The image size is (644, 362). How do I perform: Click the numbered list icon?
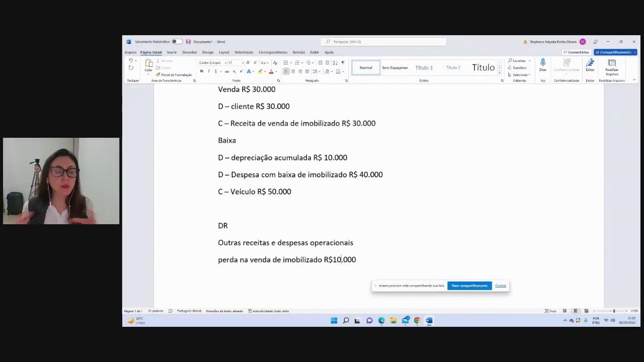(x=297, y=62)
